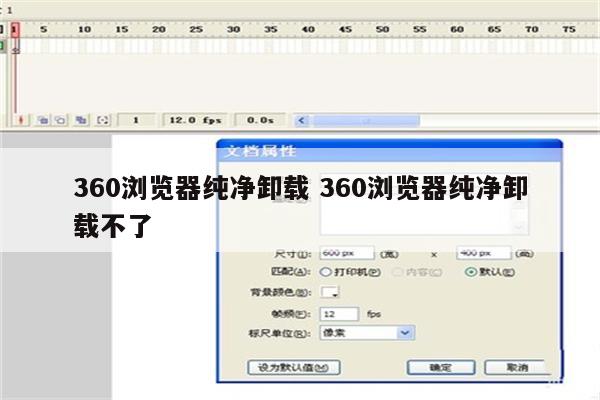
Task: Click the timeline scroll left arrow
Action: coord(302,121)
